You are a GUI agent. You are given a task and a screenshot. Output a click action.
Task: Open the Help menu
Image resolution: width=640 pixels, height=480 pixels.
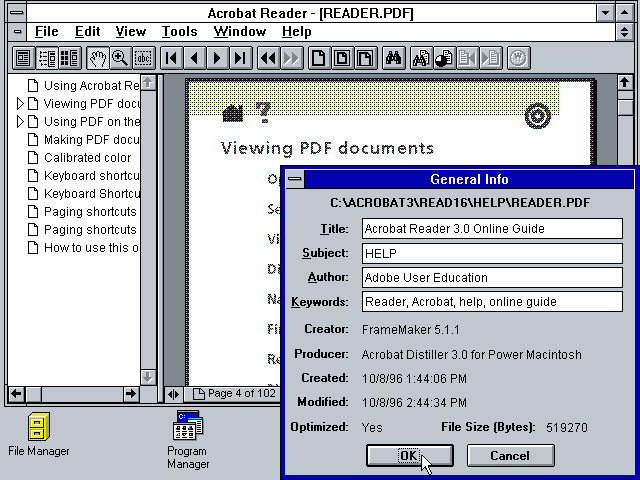(x=297, y=31)
